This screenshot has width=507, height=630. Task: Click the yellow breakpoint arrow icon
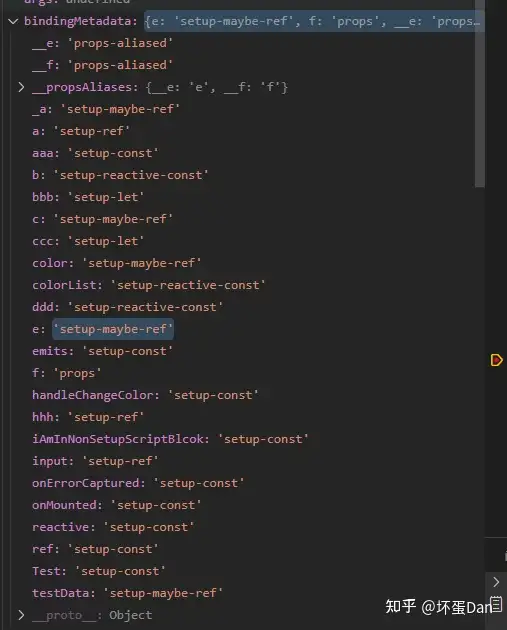pyautogui.click(x=496, y=360)
